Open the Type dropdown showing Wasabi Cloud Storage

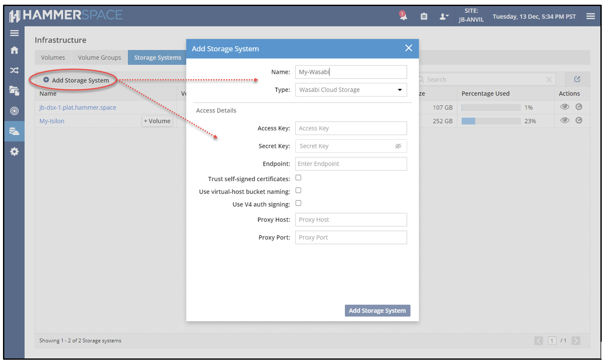[351, 90]
